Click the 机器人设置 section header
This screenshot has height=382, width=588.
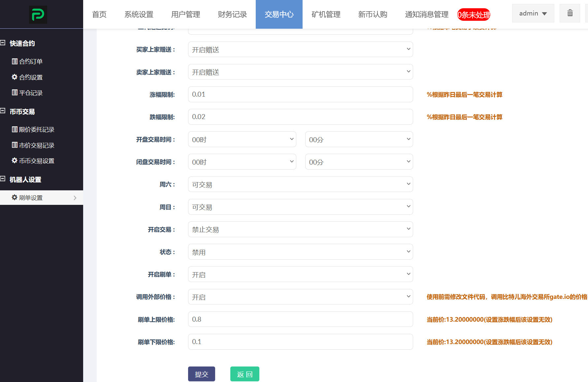tap(25, 179)
